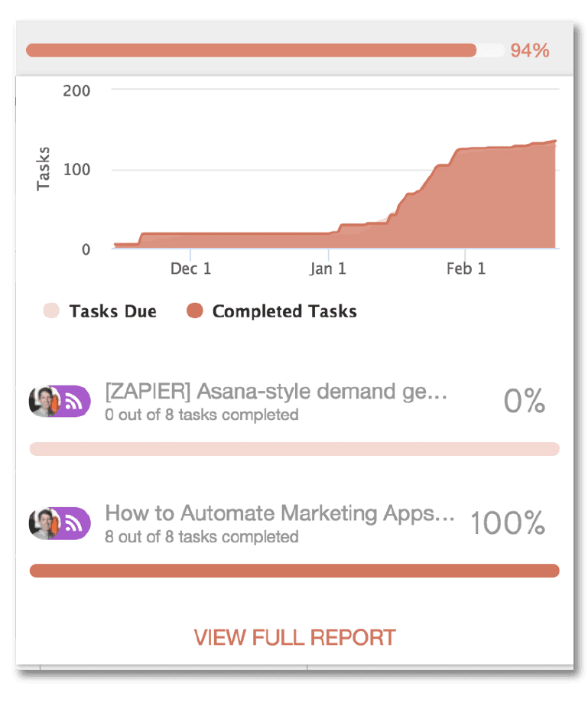Click the RSS icon on the ZAPIER row
The width and height of the screenshot is (588, 703).
[74, 402]
